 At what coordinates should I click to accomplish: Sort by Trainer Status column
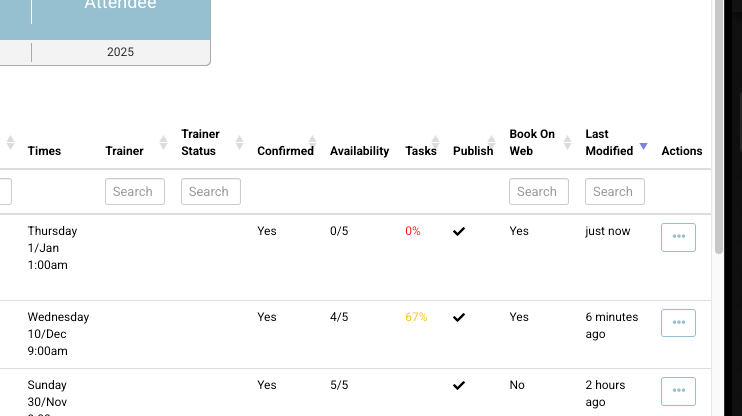pyautogui.click(x=200, y=142)
